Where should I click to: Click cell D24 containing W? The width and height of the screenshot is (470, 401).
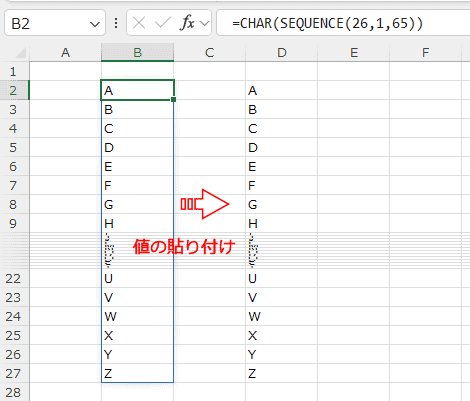(282, 316)
